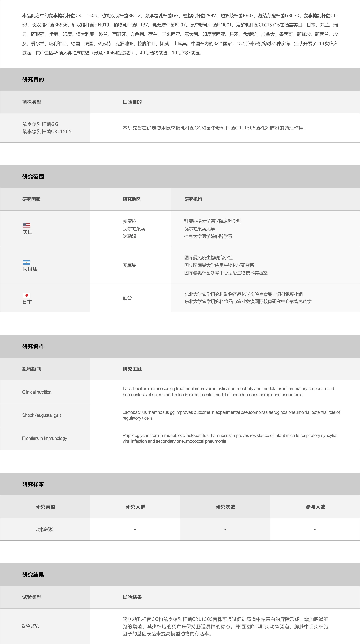Select the 研究样本 section heading
The width and height of the screenshot is (360, 644).
pyautogui.click(x=33, y=484)
